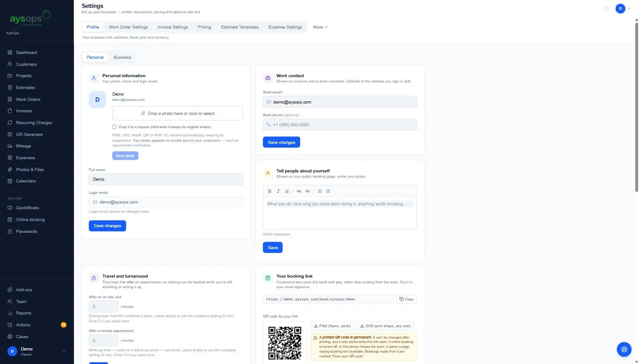Focus the Full name field
The height and width of the screenshot is (364, 639).
tap(165, 179)
